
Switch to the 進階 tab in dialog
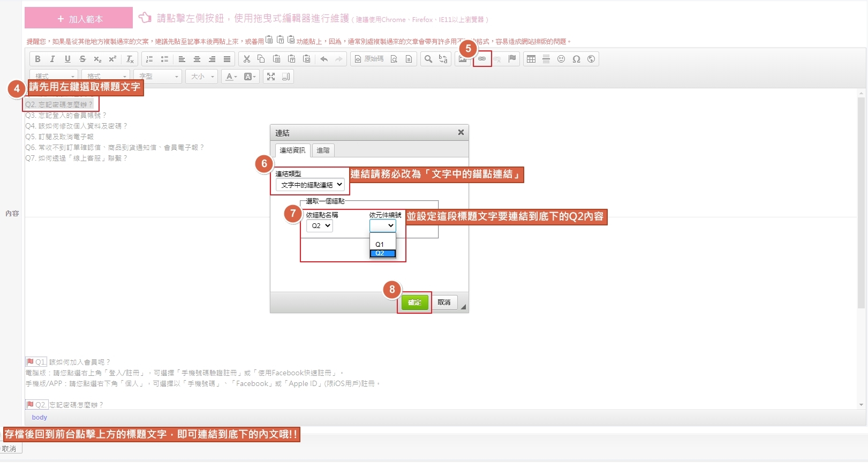point(323,150)
